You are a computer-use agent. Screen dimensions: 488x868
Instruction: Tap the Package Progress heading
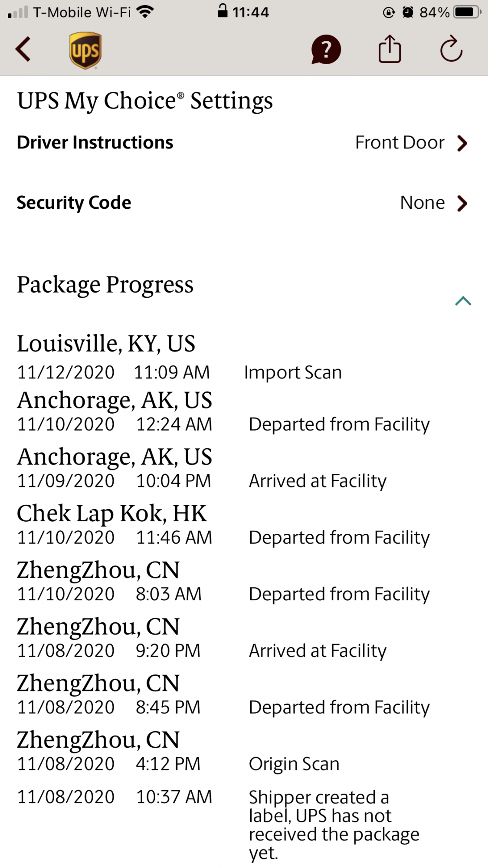coord(105,285)
